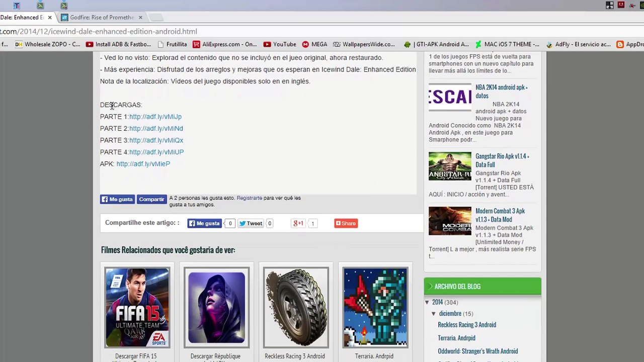Open Gangstar Rio Apk v1.1.4 + Data Full title

pyautogui.click(x=502, y=160)
